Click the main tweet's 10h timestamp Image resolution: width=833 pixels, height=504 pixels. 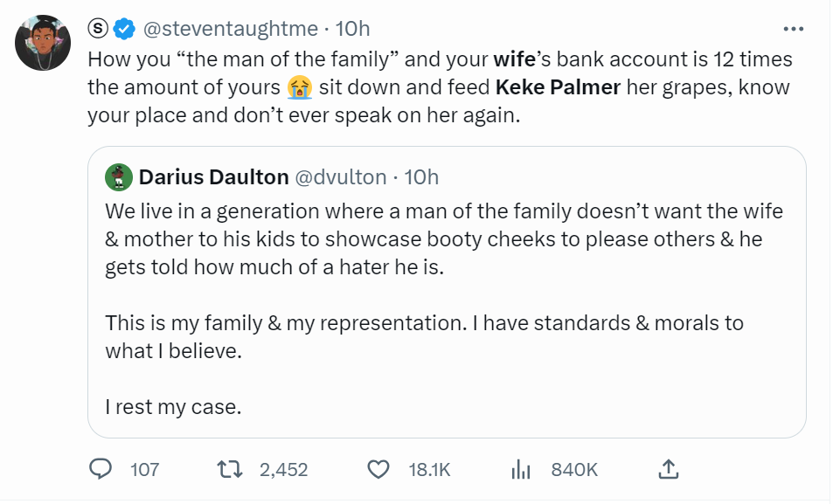click(353, 29)
